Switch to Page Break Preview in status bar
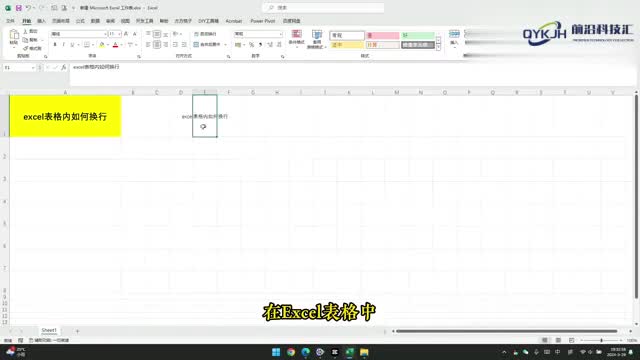 point(571,340)
